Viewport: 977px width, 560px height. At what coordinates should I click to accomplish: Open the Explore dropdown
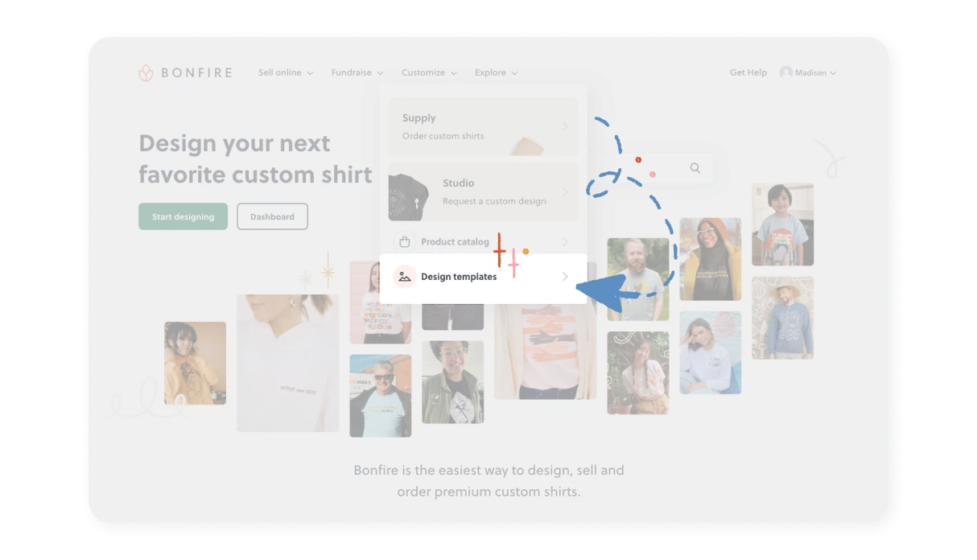(496, 72)
